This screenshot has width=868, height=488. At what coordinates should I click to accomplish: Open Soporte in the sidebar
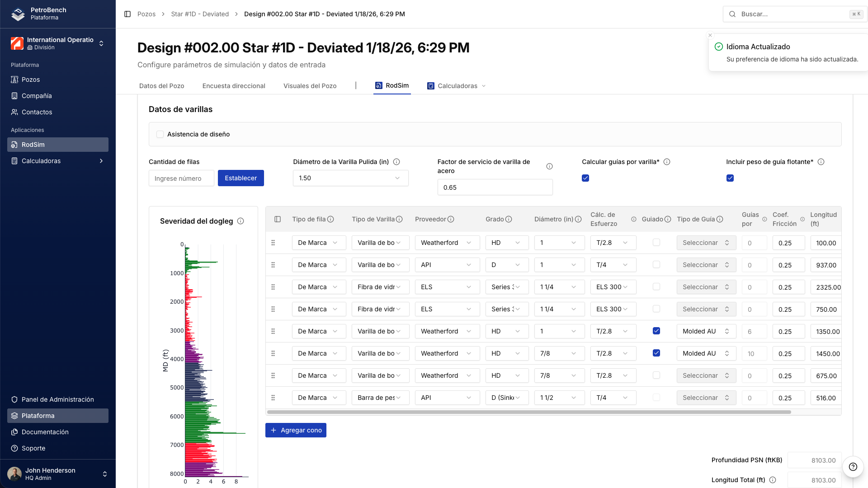pyautogui.click(x=33, y=448)
